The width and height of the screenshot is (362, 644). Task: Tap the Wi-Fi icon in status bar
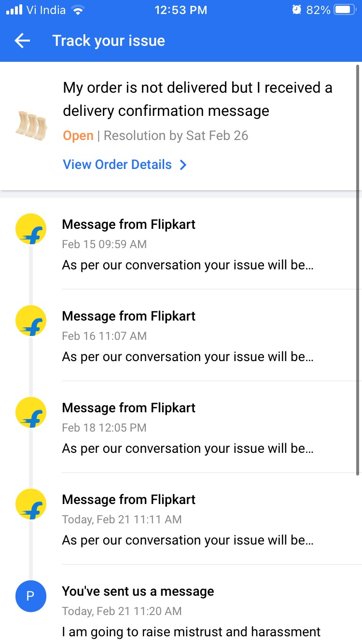tap(77, 10)
